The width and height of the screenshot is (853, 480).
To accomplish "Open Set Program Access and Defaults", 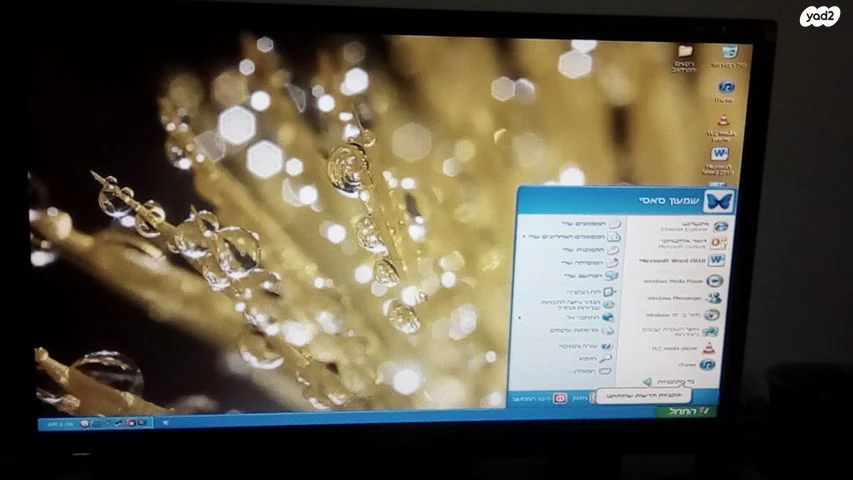I will (x=578, y=305).
